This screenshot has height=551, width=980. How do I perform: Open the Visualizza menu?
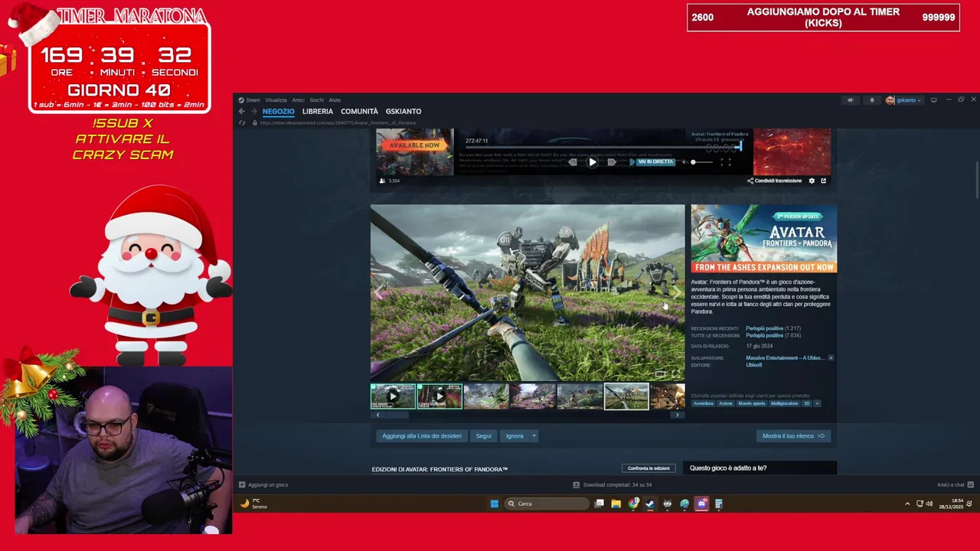click(x=276, y=99)
